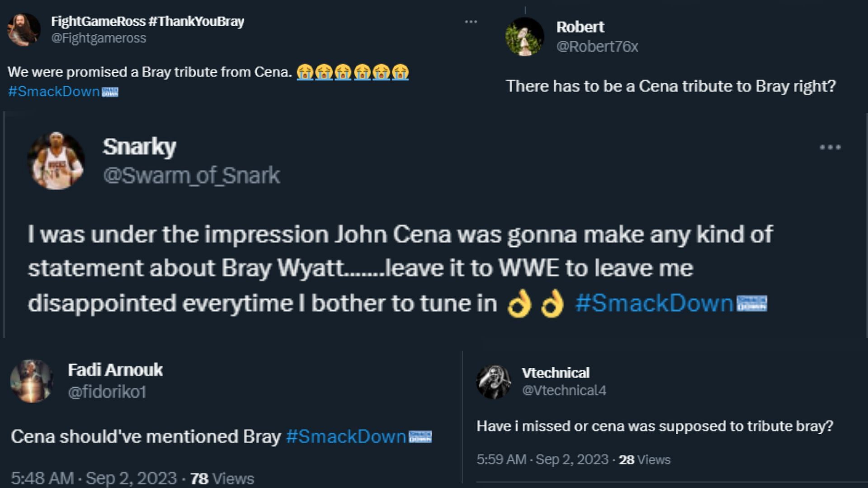Open @Swarm_of_Snark handle link
Screen dimensions: 868x488
click(x=191, y=175)
